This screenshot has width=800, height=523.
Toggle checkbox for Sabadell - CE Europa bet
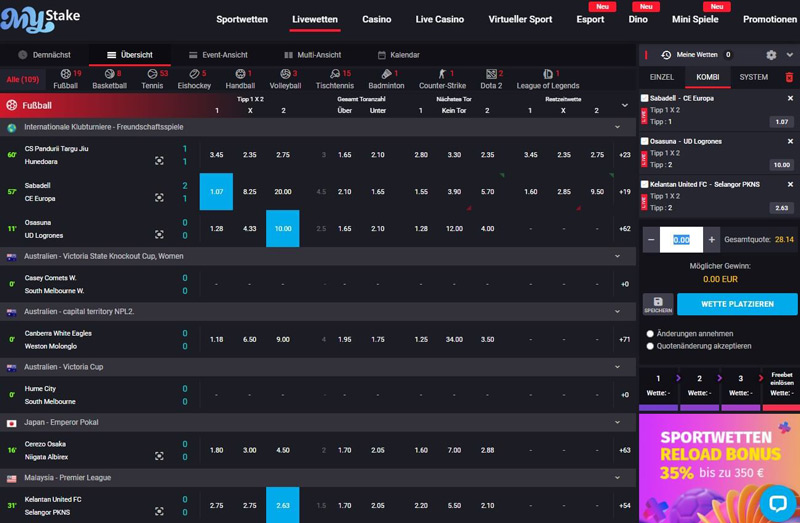pos(644,98)
